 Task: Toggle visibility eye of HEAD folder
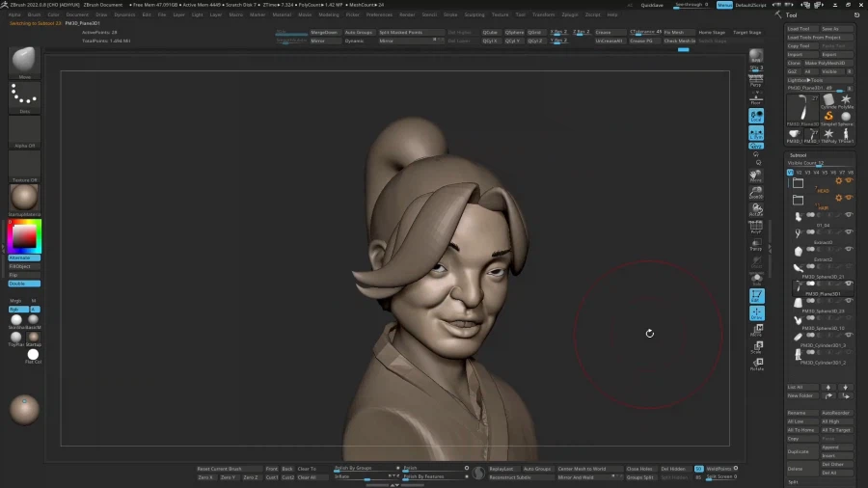[850, 181]
